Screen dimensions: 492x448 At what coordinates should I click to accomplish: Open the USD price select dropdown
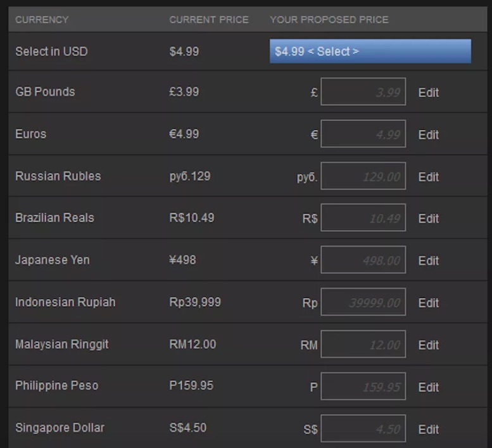point(370,51)
